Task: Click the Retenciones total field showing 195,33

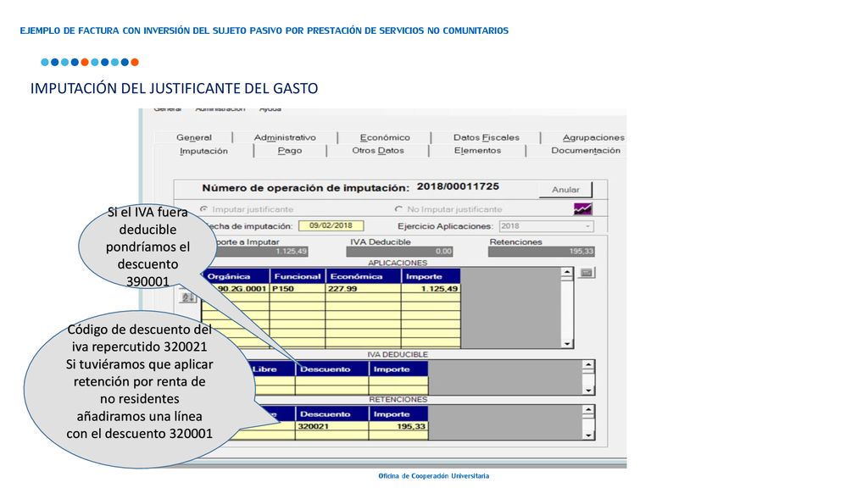Action: tap(541, 251)
